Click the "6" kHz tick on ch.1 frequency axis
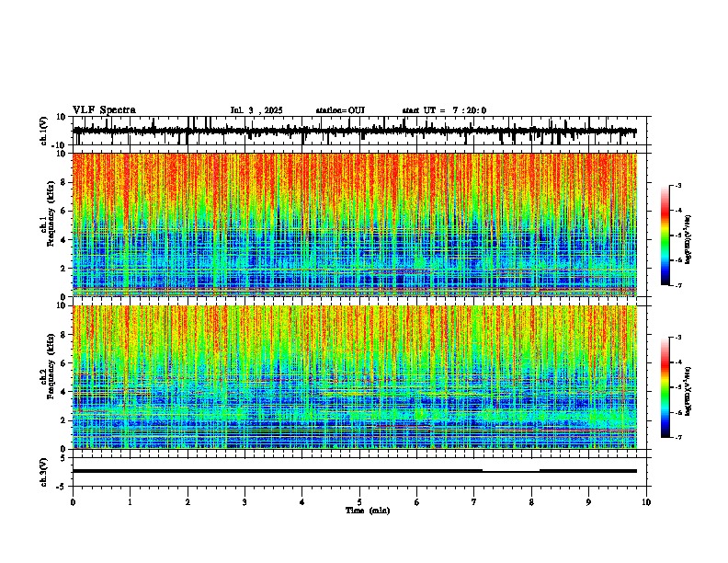This screenshot has height=563, width=728. (64, 211)
